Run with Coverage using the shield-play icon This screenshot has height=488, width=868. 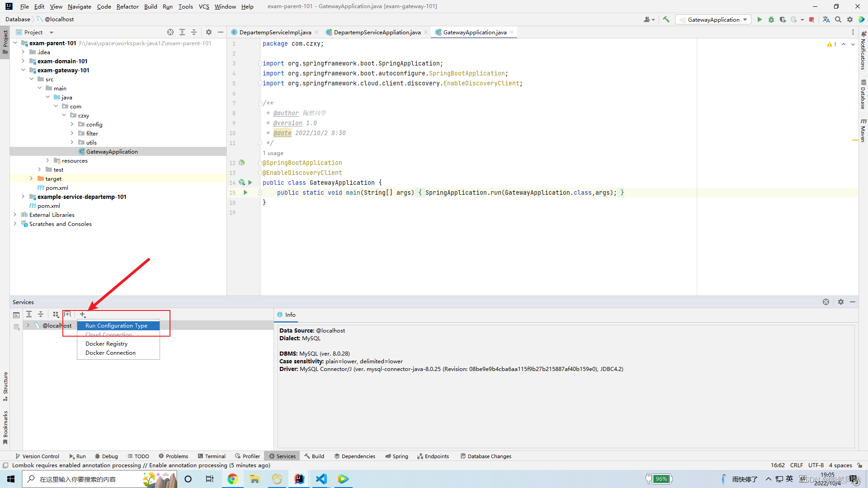(783, 19)
